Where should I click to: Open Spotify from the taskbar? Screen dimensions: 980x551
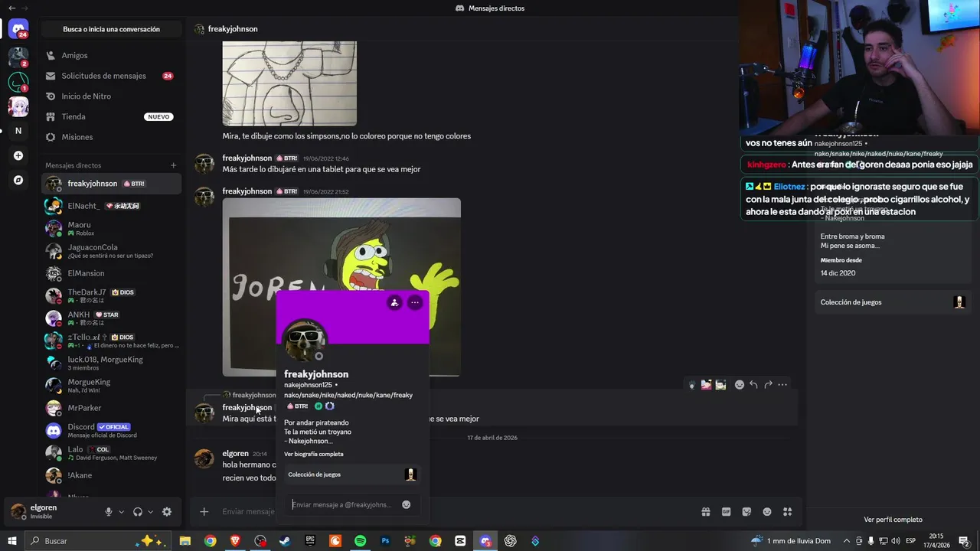pyautogui.click(x=361, y=541)
